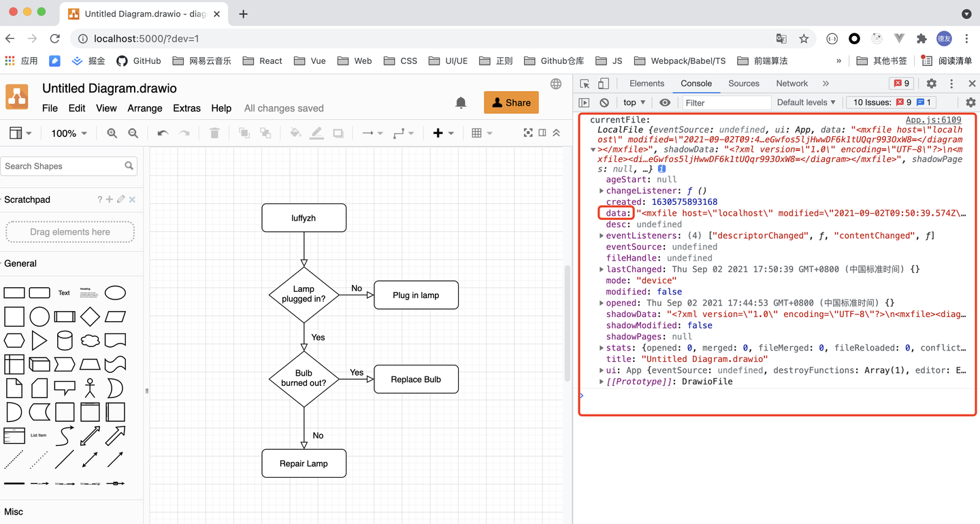
Task: Select the diamond shape in General palette
Action: pos(90,316)
